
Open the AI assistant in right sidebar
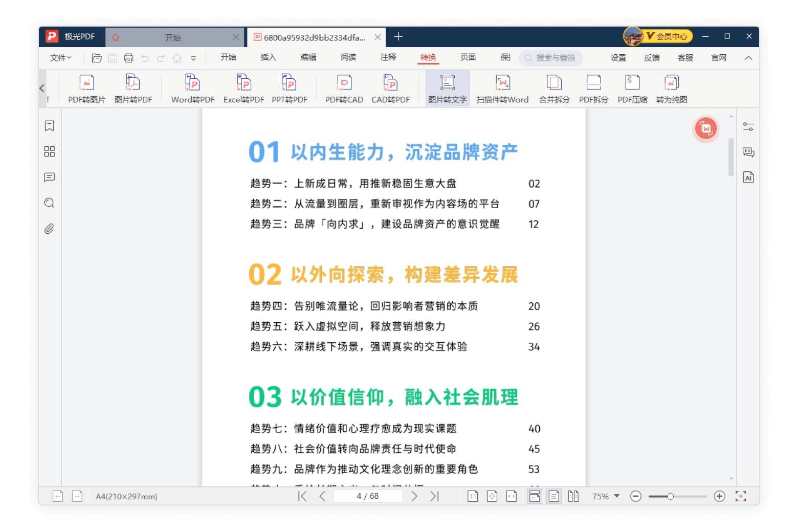(748, 178)
